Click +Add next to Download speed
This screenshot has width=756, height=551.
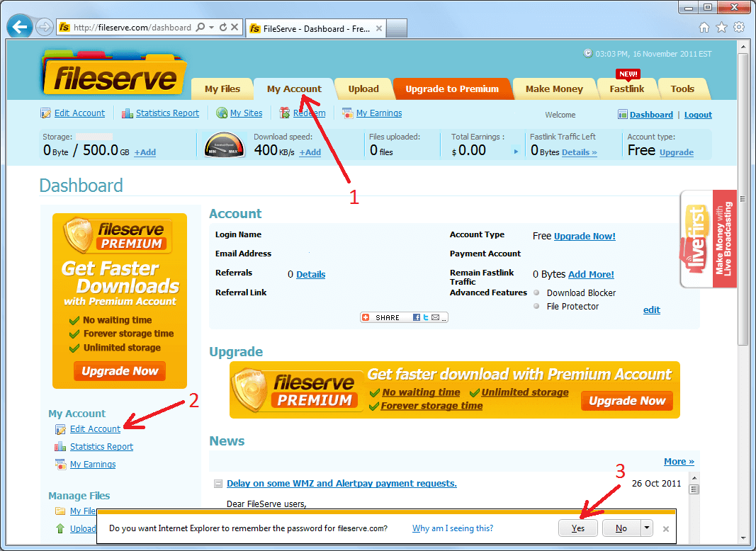310,152
